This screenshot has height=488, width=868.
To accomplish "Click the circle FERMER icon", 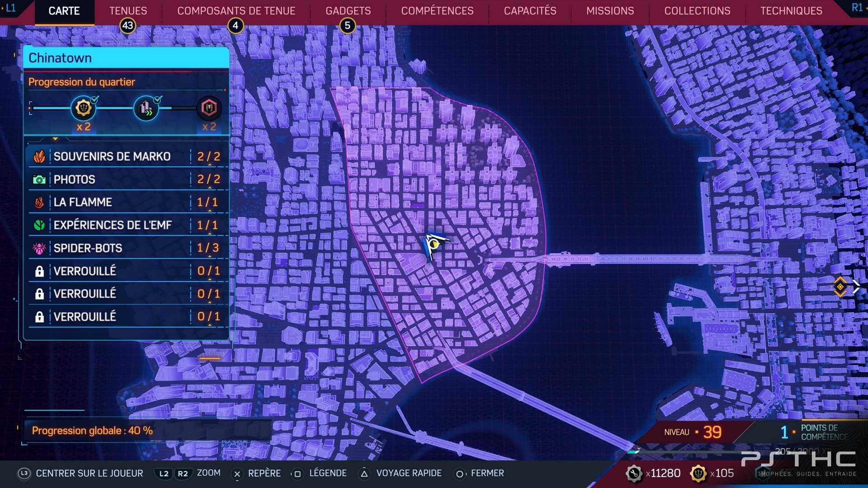I will (459, 474).
